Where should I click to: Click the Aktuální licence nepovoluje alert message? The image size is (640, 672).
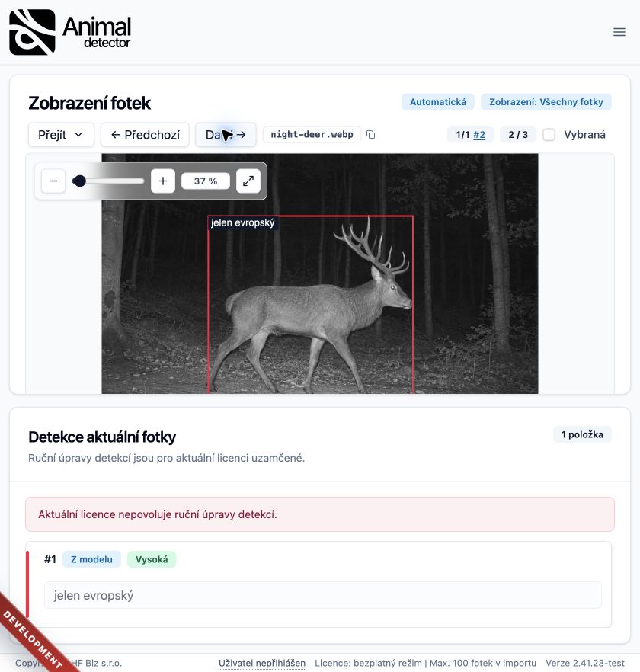tap(320, 514)
